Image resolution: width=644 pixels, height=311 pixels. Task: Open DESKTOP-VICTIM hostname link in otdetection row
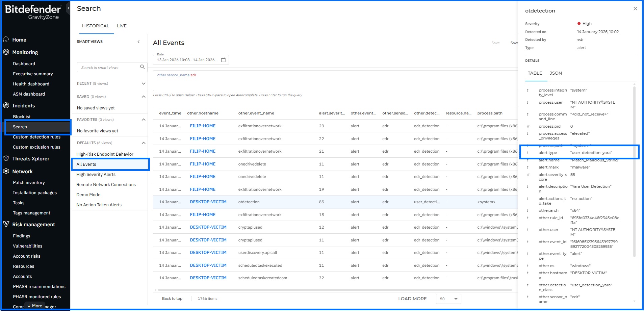pos(208,202)
